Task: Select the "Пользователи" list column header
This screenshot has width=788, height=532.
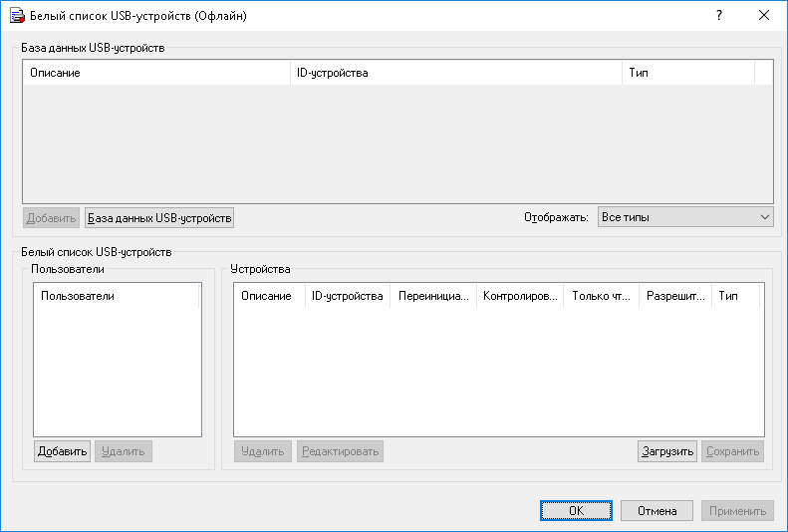Action: click(x=117, y=296)
